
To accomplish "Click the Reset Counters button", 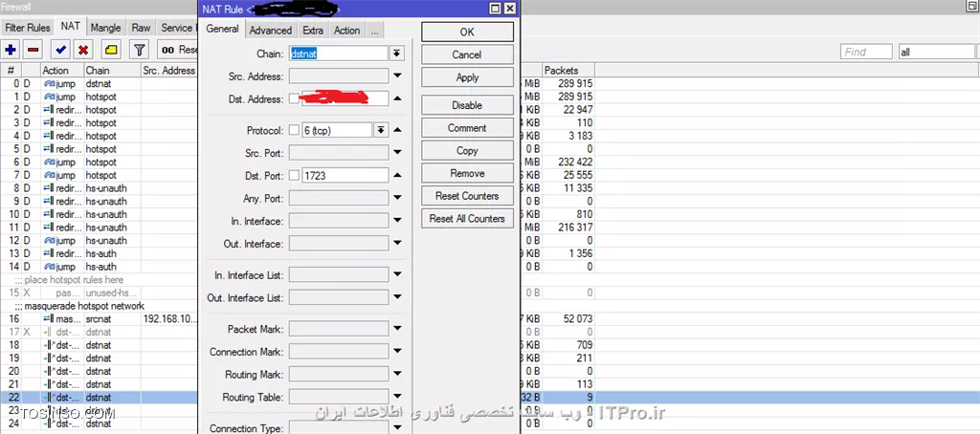I will 467,196.
